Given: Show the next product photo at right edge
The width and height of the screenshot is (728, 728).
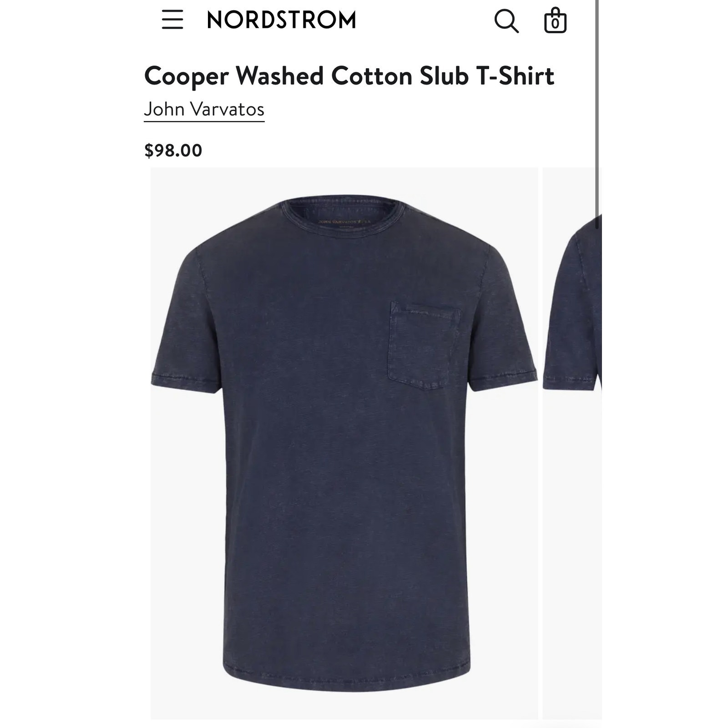Looking at the screenshot, I should pos(572,443).
